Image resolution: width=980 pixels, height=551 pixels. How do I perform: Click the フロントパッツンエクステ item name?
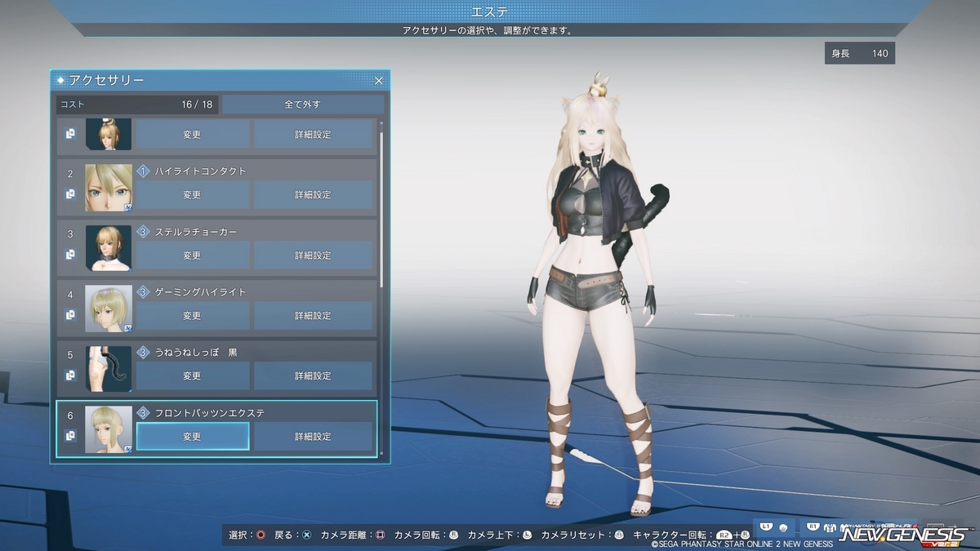point(210,413)
